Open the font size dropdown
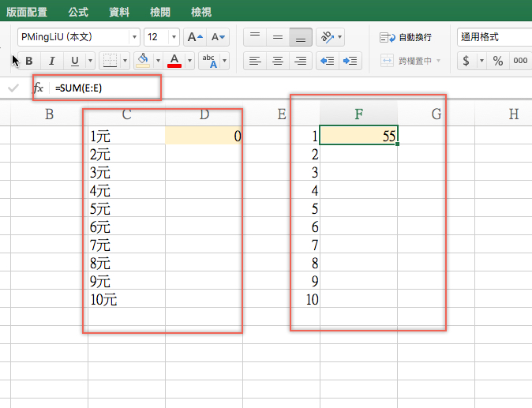The image size is (532, 408). 174,37
